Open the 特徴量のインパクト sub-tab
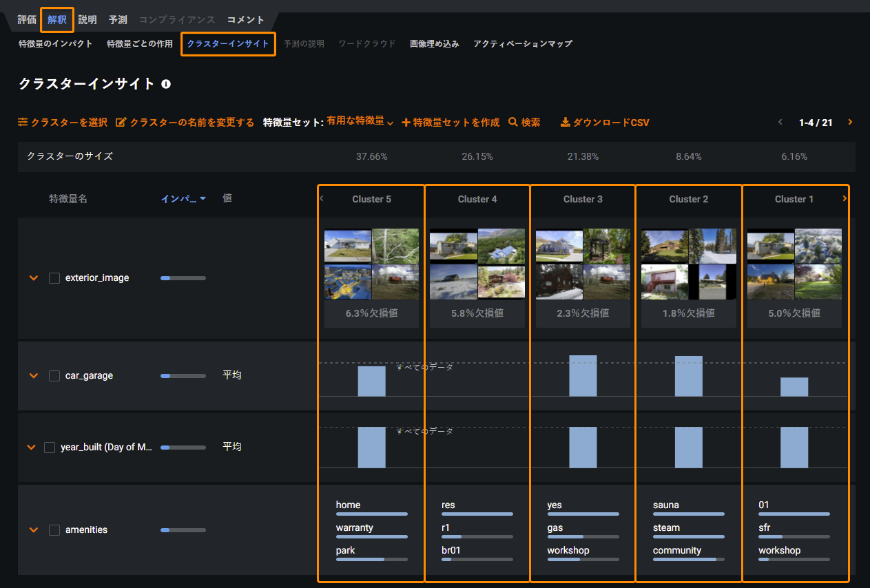Screen dimensions: 870x588 tap(56, 44)
